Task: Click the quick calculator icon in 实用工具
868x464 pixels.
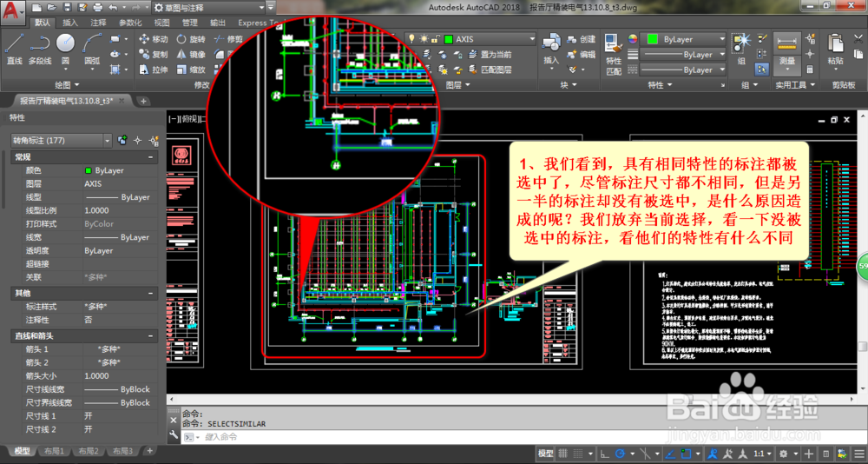Action: click(811, 70)
